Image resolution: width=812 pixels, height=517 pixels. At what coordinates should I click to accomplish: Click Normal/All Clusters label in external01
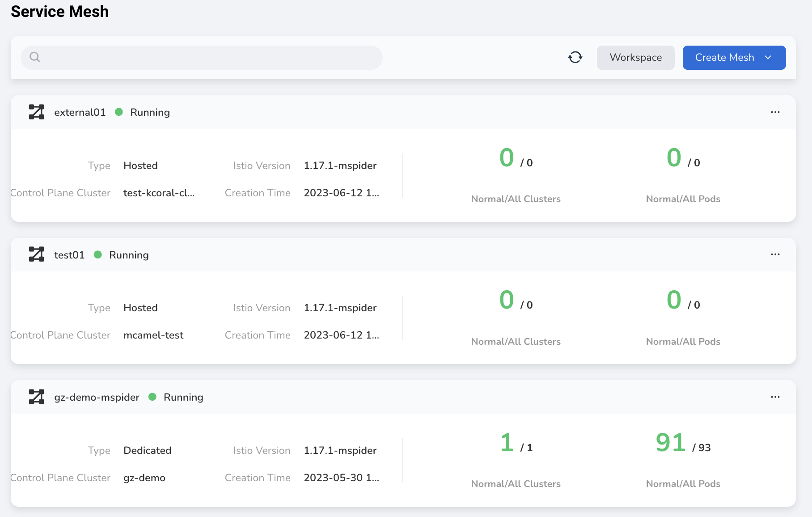[x=516, y=199]
